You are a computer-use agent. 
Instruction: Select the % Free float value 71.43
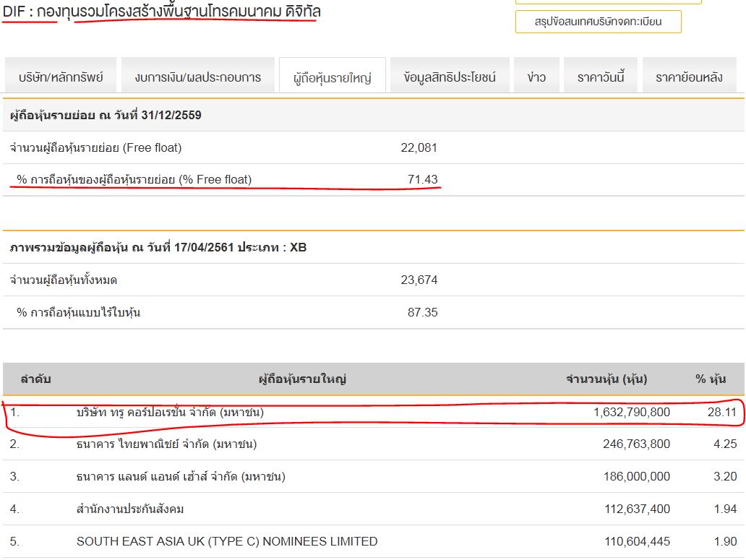[422, 179]
